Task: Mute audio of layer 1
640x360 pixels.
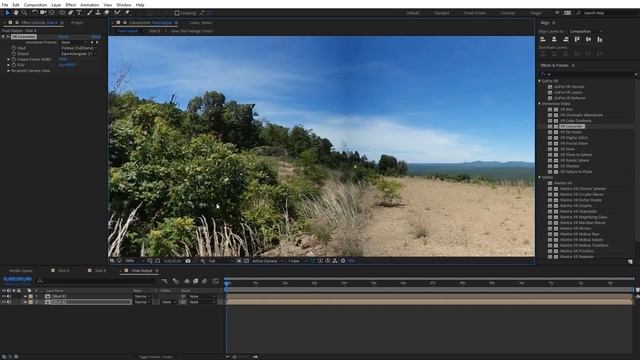Action: click(x=9, y=296)
